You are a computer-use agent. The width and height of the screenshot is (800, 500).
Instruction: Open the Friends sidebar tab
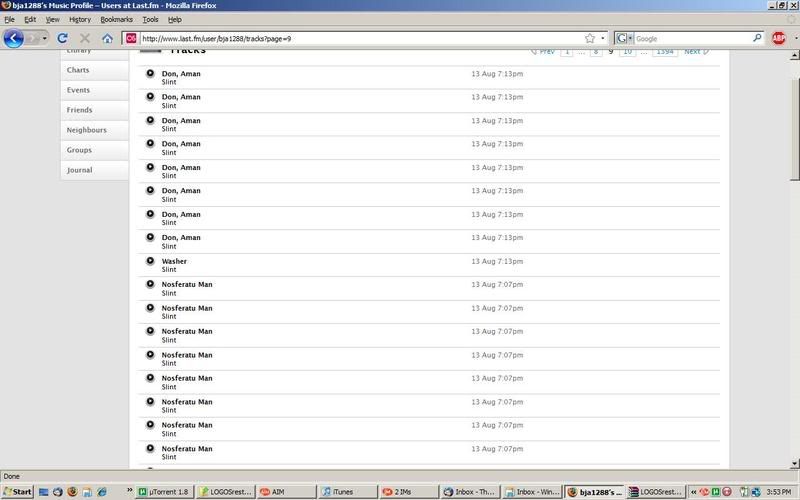[x=79, y=110]
